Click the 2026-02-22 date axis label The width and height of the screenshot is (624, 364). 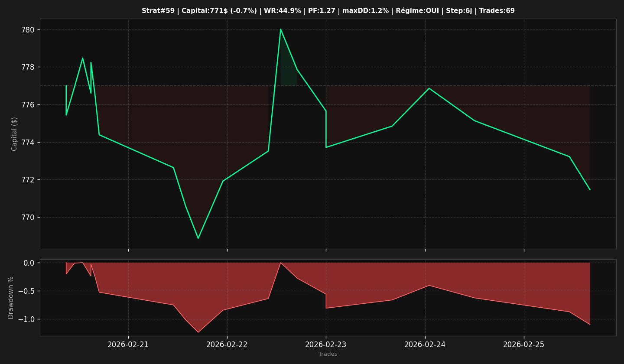(227, 344)
